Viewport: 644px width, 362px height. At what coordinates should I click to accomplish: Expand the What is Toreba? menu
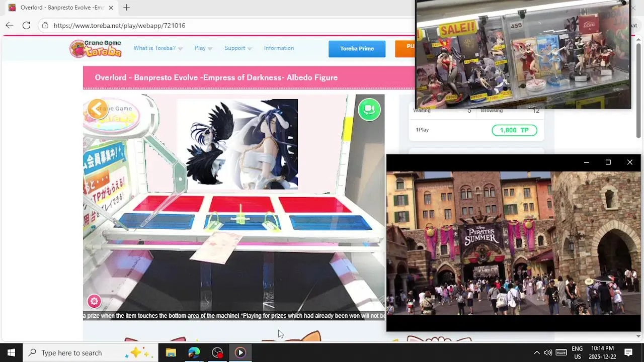click(158, 48)
